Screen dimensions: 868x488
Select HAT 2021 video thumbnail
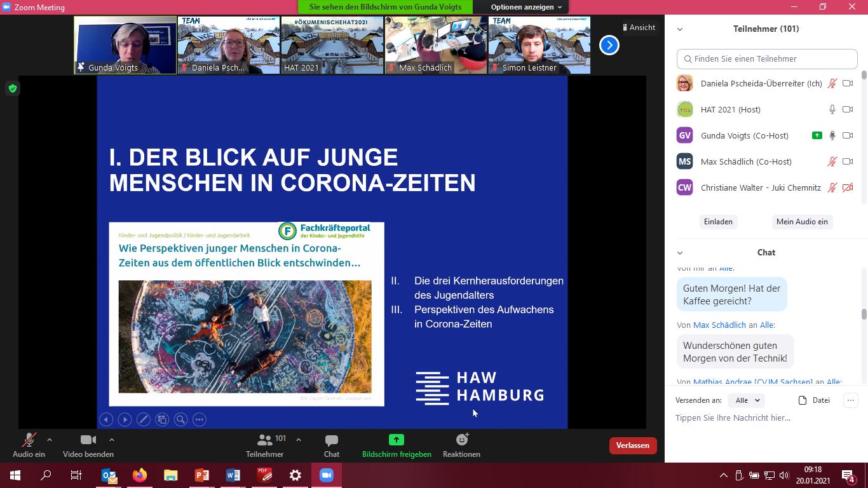point(332,45)
